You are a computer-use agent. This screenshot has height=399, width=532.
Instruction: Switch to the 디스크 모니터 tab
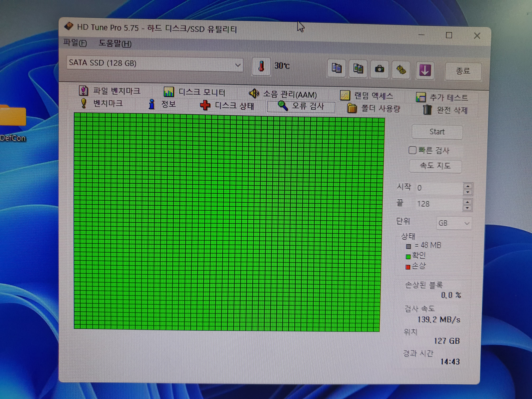pyautogui.click(x=194, y=92)
